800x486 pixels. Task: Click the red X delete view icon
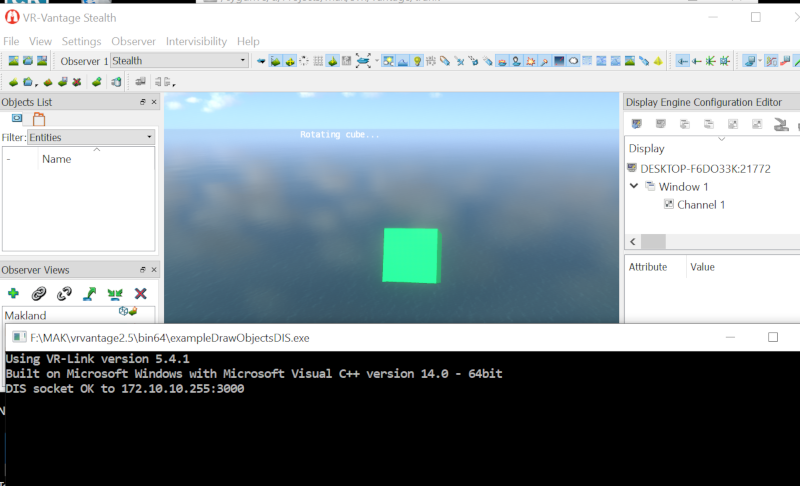[x=141, y=293]
